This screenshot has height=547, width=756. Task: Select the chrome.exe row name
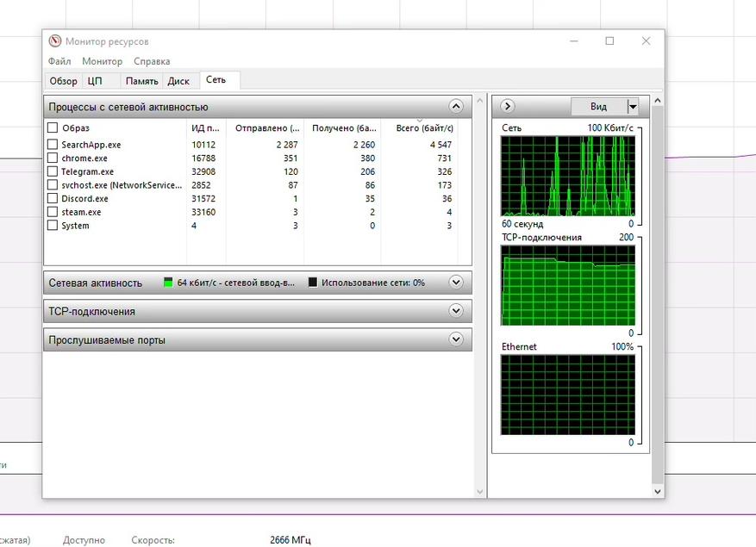pyautogui.click(x=84, y=159)
